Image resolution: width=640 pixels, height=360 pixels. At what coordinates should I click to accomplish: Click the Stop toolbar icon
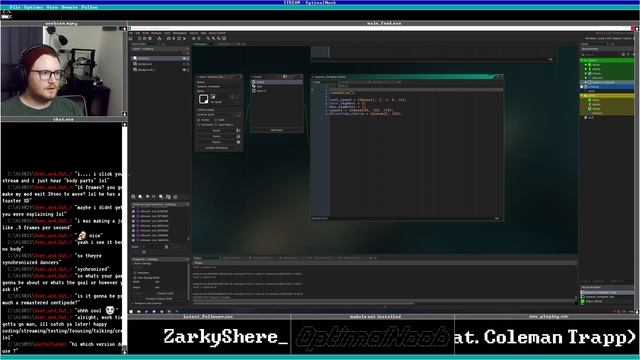tap(179, 38)
